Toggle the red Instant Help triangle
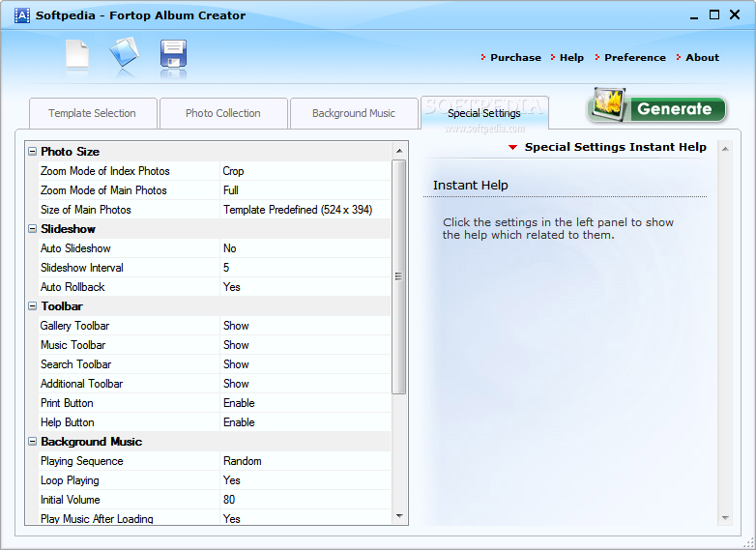 point(513,147)
